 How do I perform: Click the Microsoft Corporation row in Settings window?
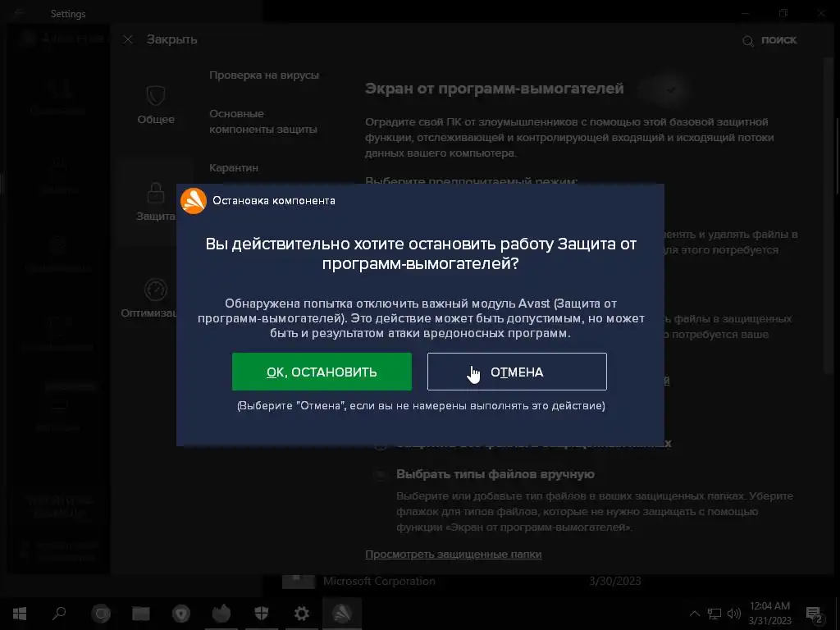pyautogui.click(x=379, y=582)
